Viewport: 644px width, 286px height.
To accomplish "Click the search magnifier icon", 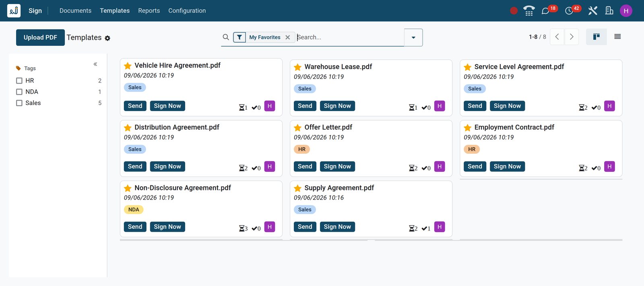I will [x=226, y=37].
